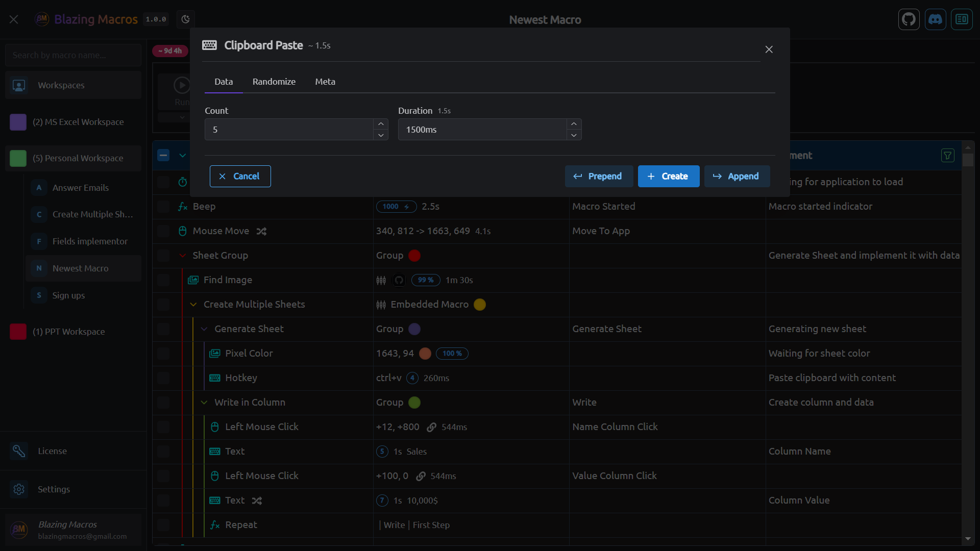Collapse the Sheet Group row
The image size is (980, 551).
point(183,256)
